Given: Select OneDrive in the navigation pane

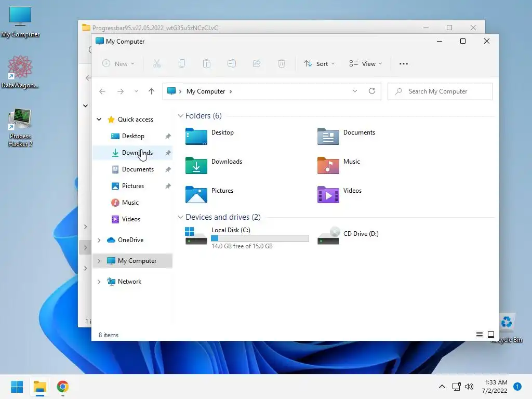Looking at the screenshot, I should pyautogui.click(x=132, y=240).
